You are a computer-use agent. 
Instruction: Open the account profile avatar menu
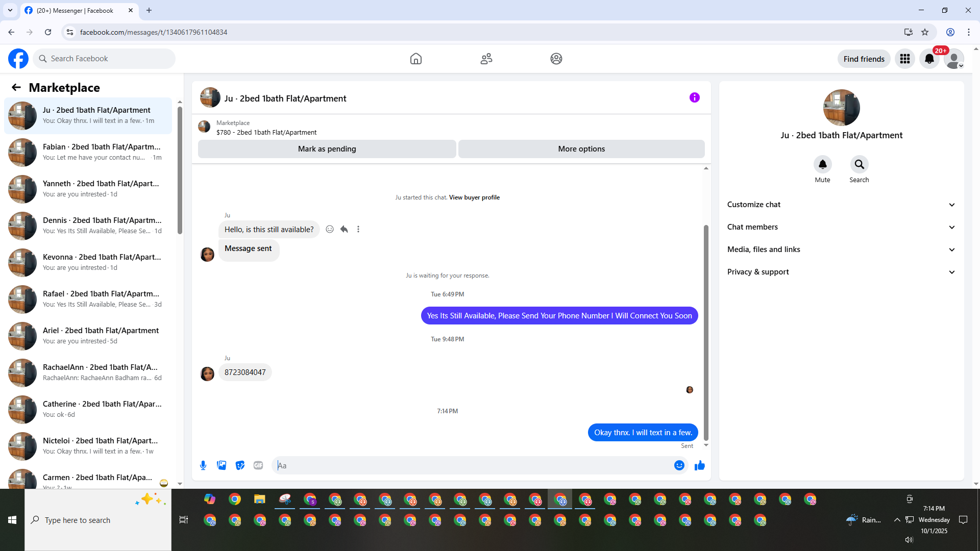tap(954, 59)
